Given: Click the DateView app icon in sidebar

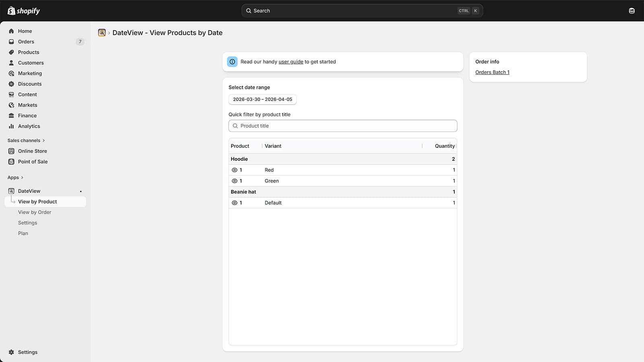Looking at the screenshot, I should pos(11,191).
